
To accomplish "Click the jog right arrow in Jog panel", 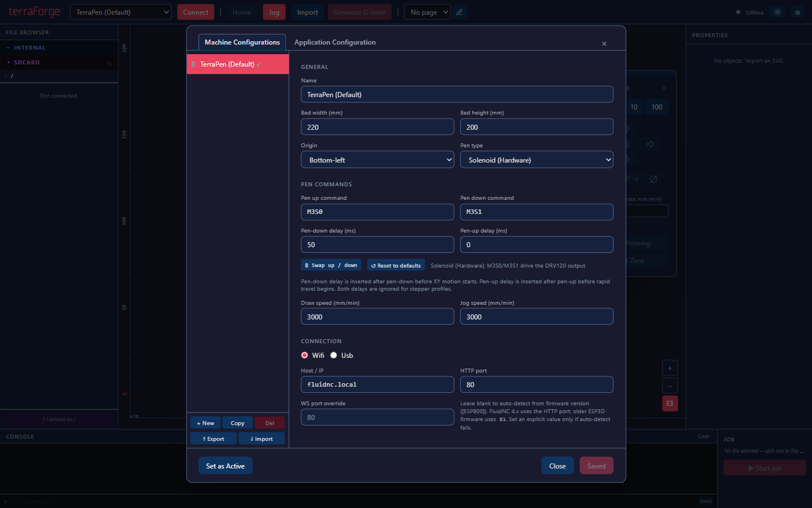I will pyautogui.click(x=650, y=144).
